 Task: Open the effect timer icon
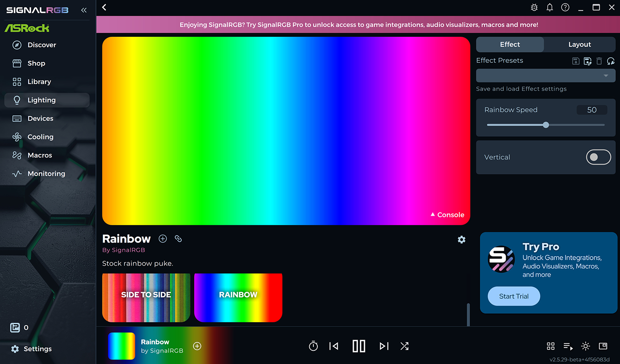pyautogui.click(x=313, y=346)
